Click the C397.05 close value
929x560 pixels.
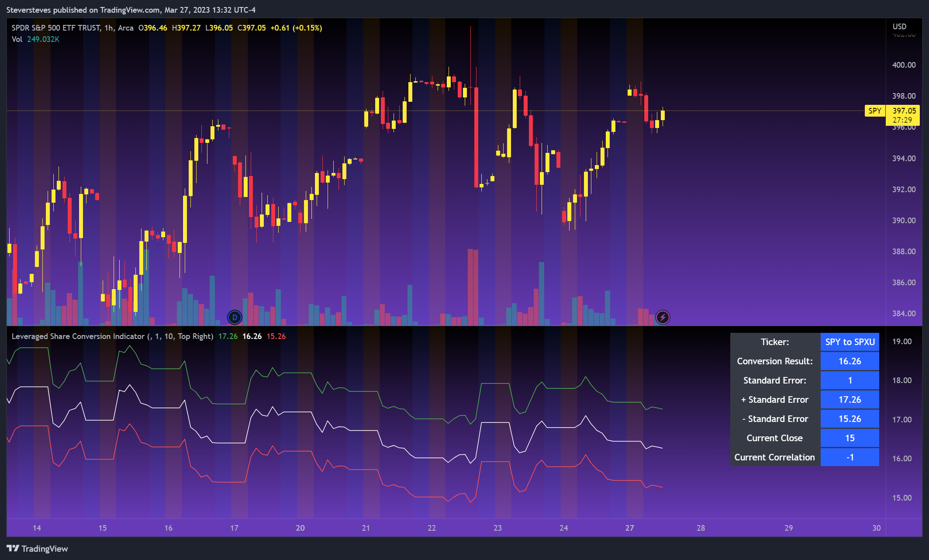tap(252, 28)
